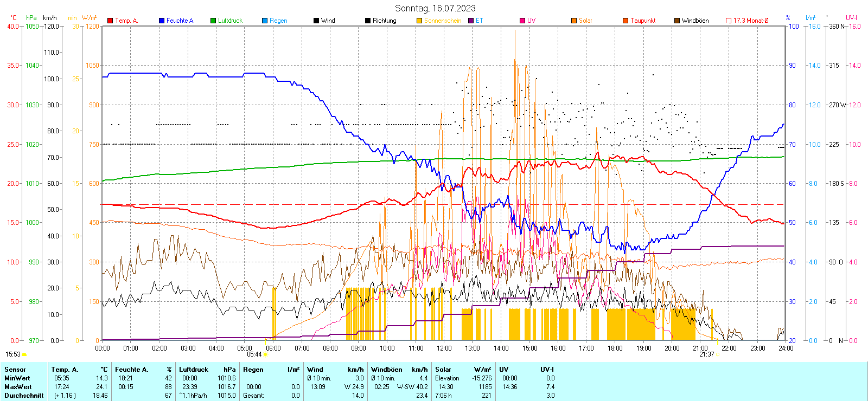Click the sunshine duration icon beside 15:53

(x=24, y=354)
